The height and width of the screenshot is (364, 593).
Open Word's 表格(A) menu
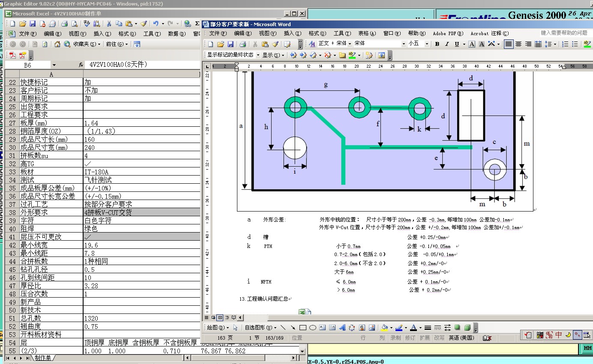367,33
